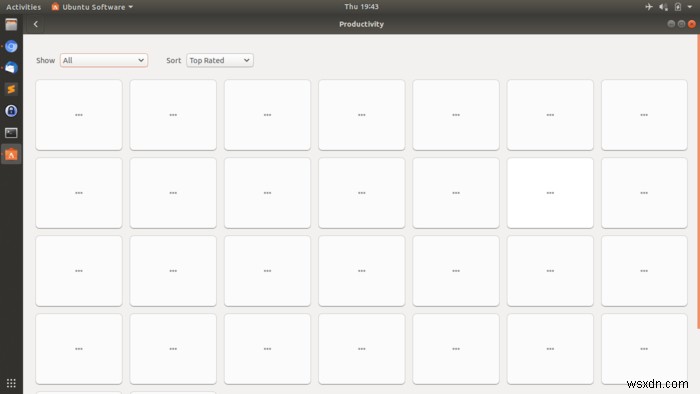This screenshot has width=700, height=394.
Task: Open the padlock app in dock
Action: click(11, 111)
